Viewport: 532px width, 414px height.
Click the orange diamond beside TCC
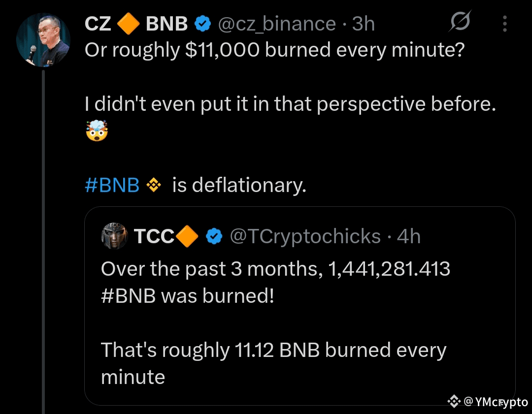click(187, 237)
